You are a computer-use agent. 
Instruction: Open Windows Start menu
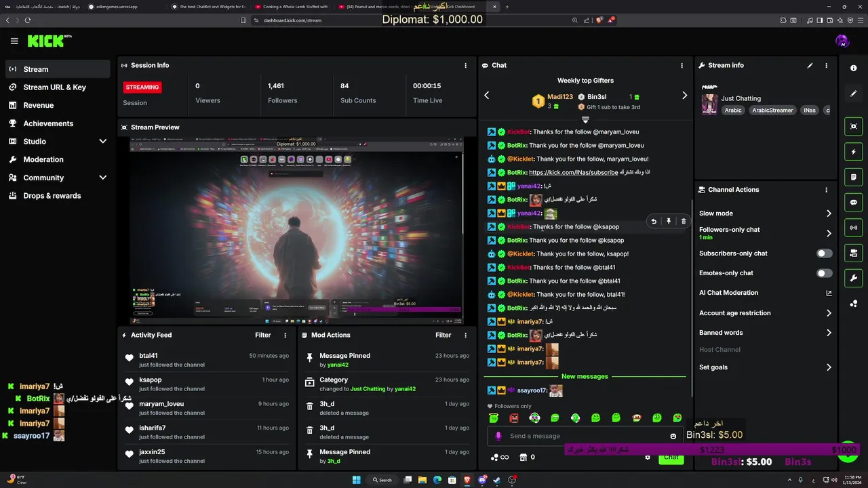pyautogui.click(x=357, y=480)
